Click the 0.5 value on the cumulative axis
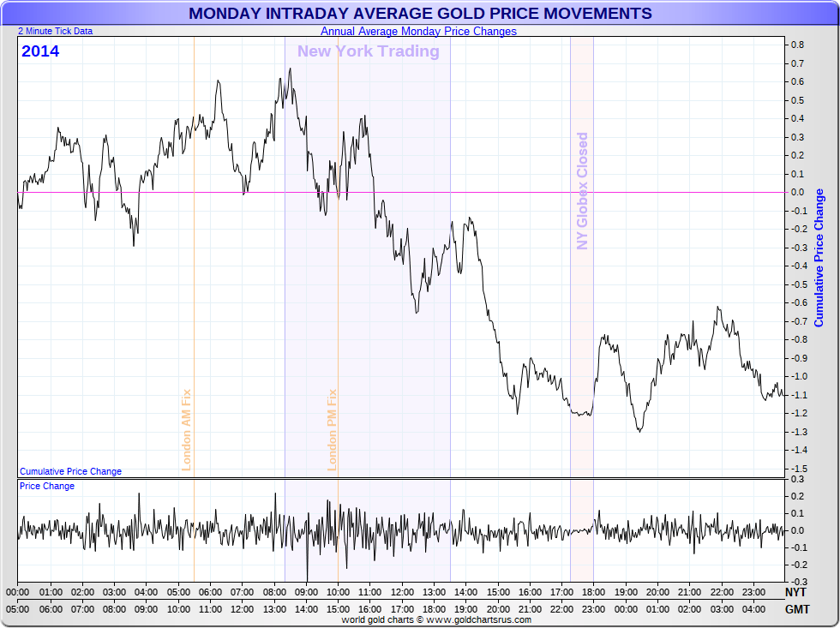Viewport: 840px width, 628px height. tap(798, 100)
